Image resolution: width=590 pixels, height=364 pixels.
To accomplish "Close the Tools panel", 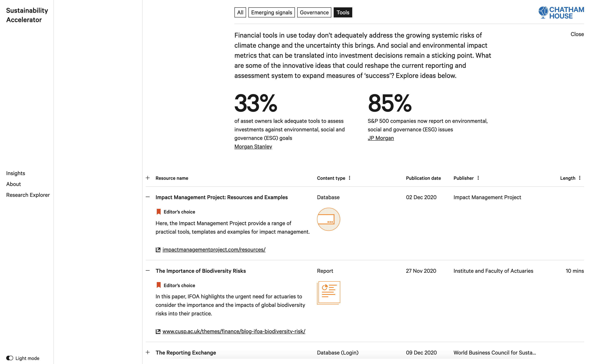I will tap(577, 34).
